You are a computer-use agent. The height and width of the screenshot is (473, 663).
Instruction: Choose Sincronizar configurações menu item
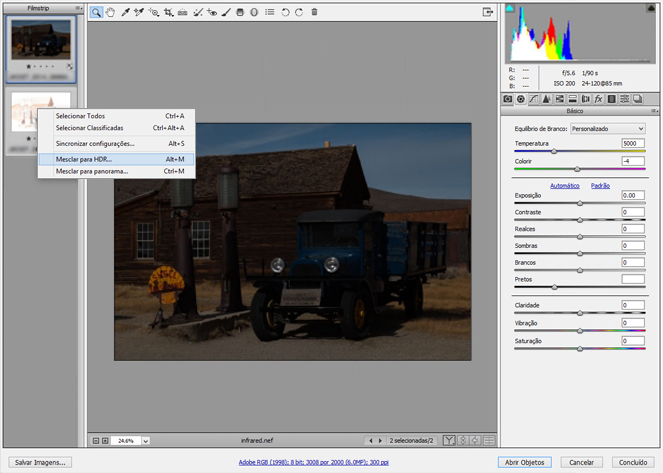[95, 144]
